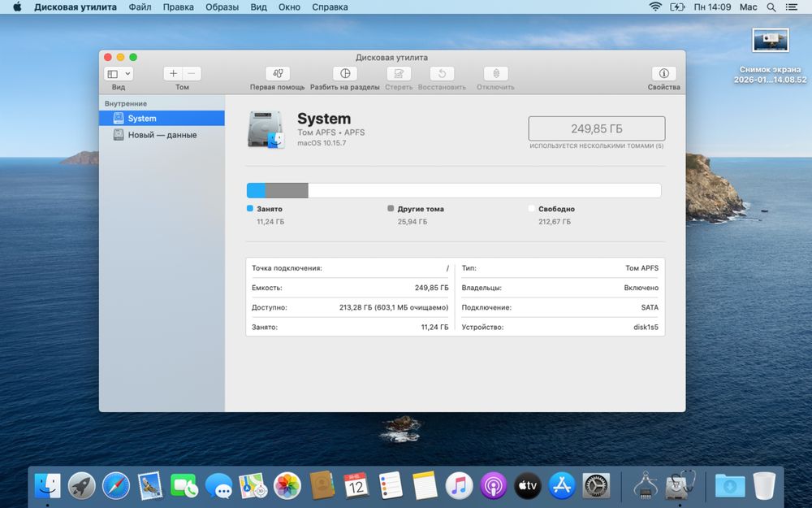Image resolution: width=812 pixels, height=508 pixels.
Task: Click the macOS 10.15.7 version text
Action: (x=322, y=143)
